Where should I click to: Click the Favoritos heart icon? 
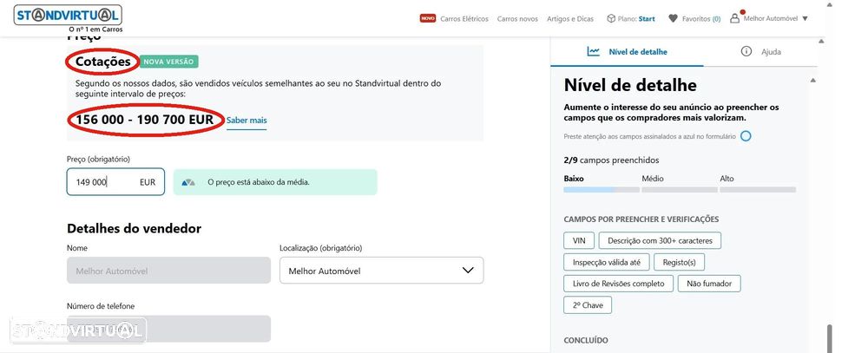coord(673,18)
